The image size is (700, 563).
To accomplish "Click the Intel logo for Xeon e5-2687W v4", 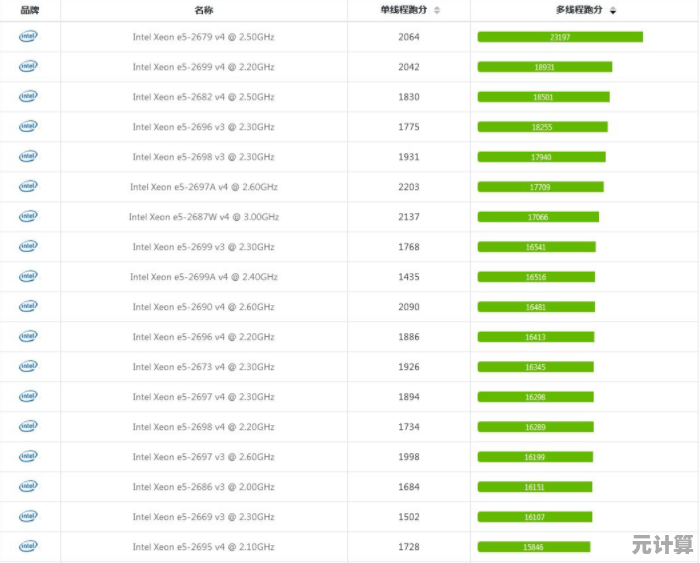I will (x=28, y=217).
